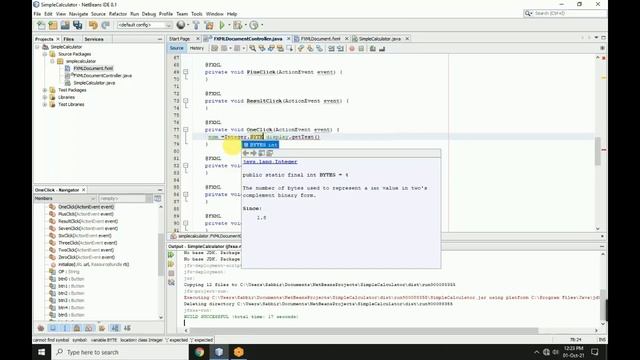The width and height of the screenshot is (640, 360).
Task: Toggle Fully Qualified Names in Navigator
Action: pyautogui.click(x=102, y=328)
